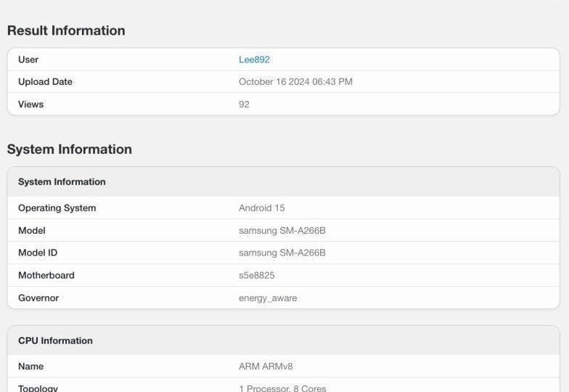Image resolution: width=569 pixels, height=392 pixels.
Task: Select the motherboard value s5e8825
Action: (x=256, y=276)
